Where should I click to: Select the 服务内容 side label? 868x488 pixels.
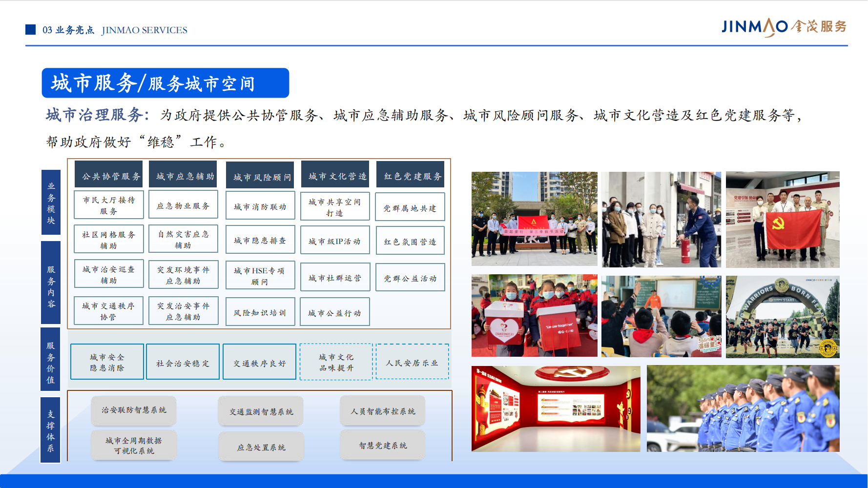point(51,283)
